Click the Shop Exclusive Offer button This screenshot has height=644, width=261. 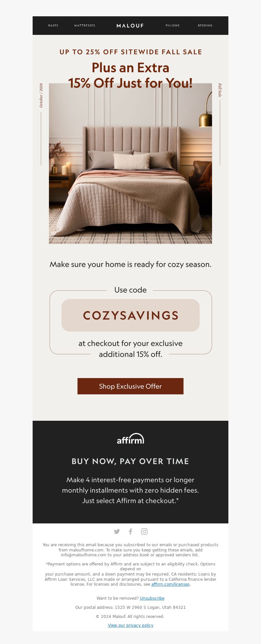[x=130, y=386]
